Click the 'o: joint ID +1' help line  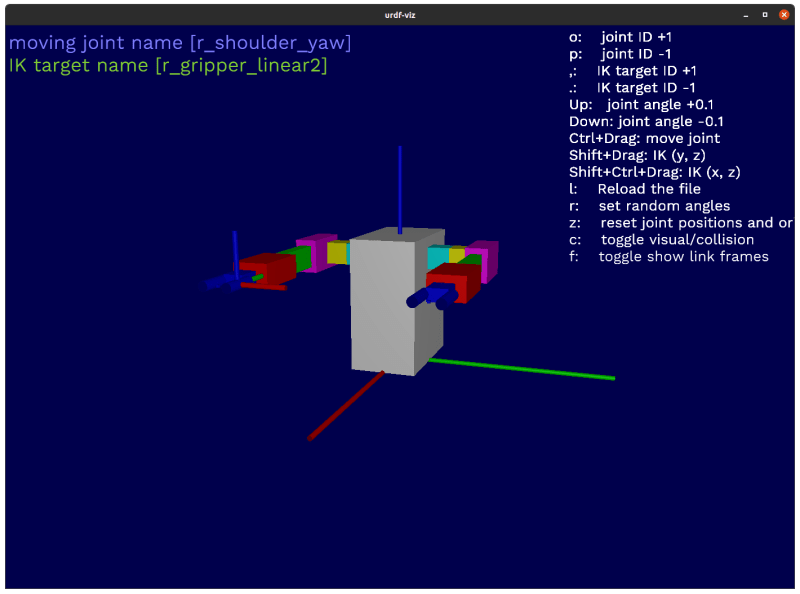620,37
